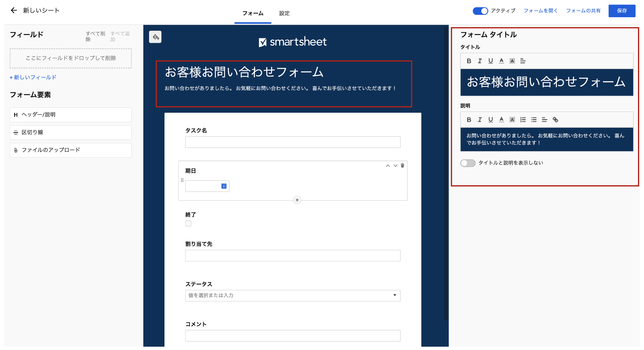Click the フォームの共有 link
Viewport: 644px width, 350px height.
[x=583, y=11]
